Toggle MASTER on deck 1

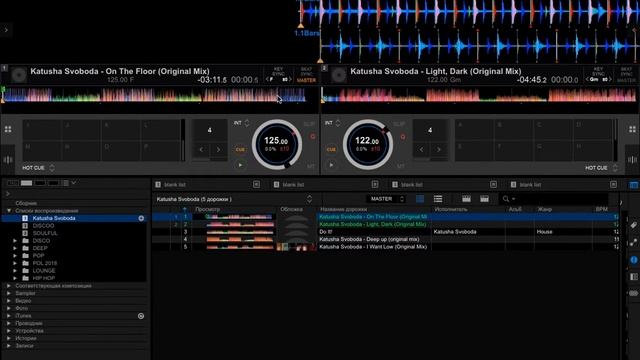(307, 80)
